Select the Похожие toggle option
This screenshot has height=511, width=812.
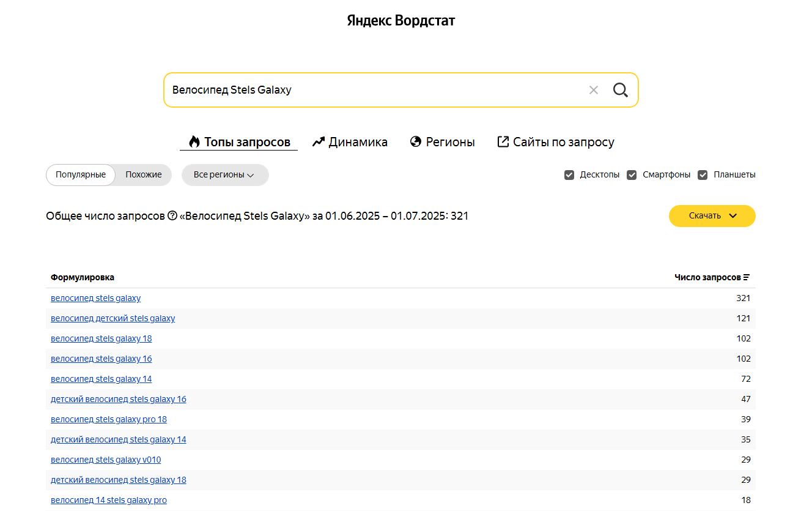[144, 175]
